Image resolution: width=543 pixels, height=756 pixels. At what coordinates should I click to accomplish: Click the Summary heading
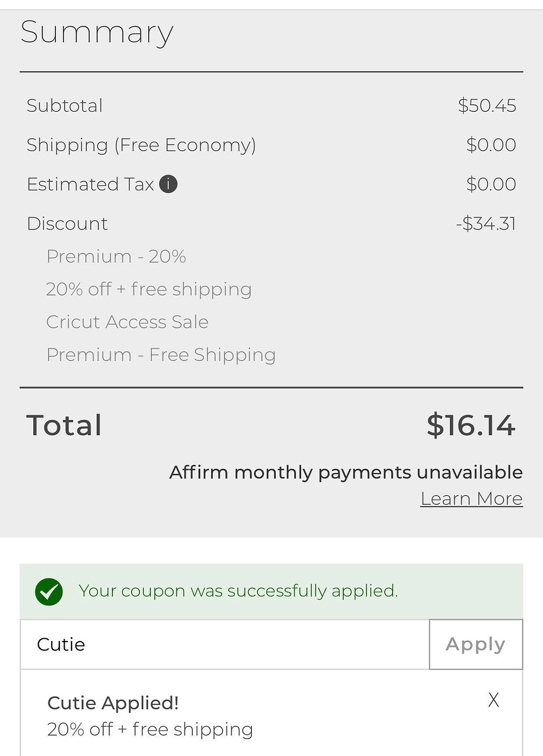(97, 33)
